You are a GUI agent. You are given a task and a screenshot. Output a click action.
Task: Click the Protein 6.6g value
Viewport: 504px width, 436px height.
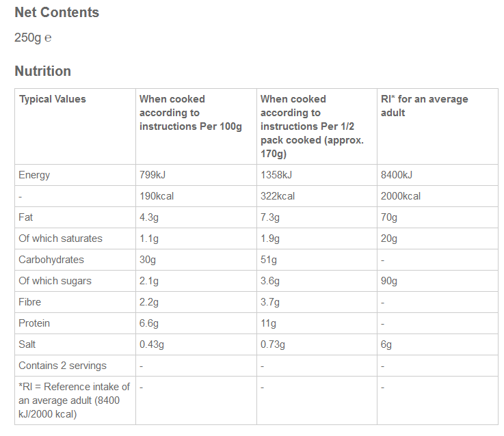click(x=149, y=323)
